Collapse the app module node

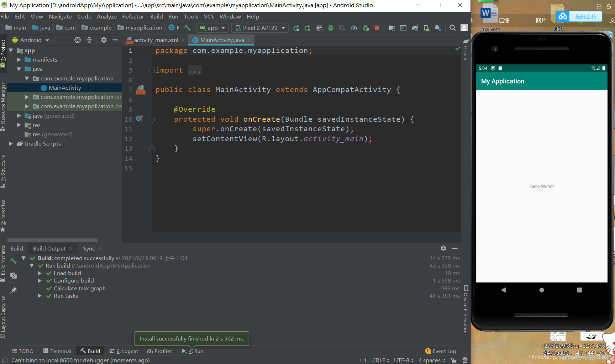point(11,51)
